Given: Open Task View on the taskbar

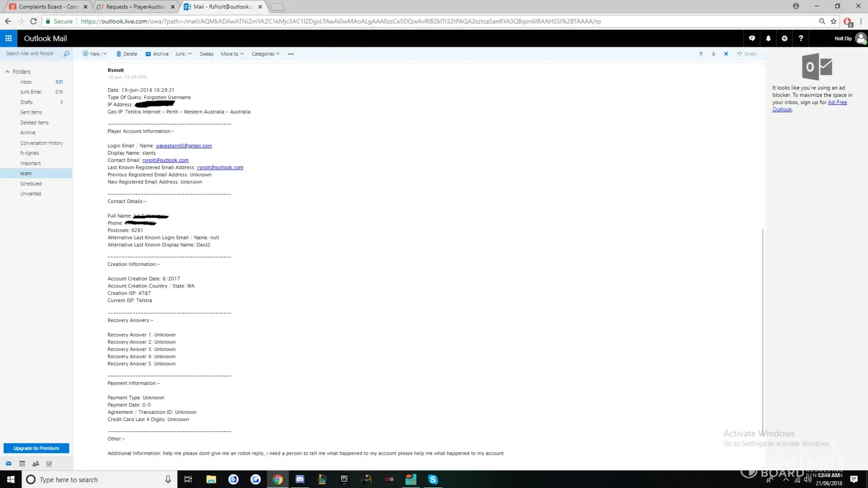Looking at the screenshot, I should 188,480.
